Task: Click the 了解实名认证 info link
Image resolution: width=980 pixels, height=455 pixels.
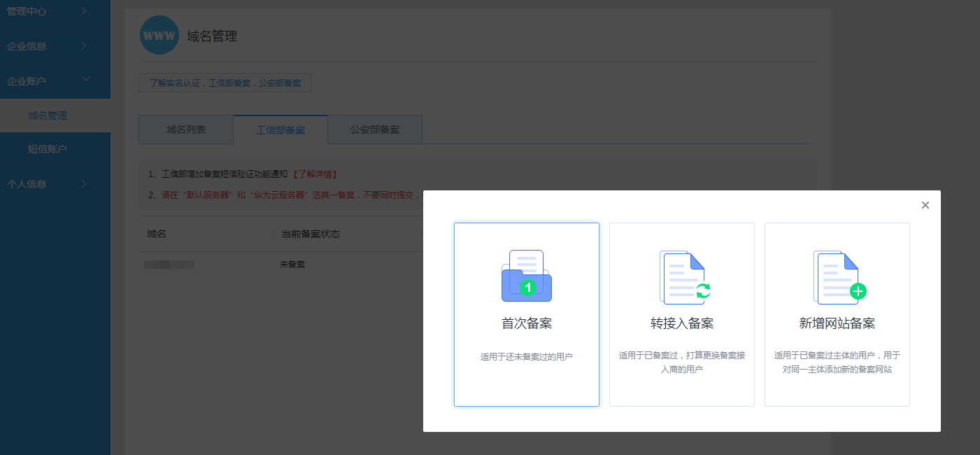Action: 176,83
